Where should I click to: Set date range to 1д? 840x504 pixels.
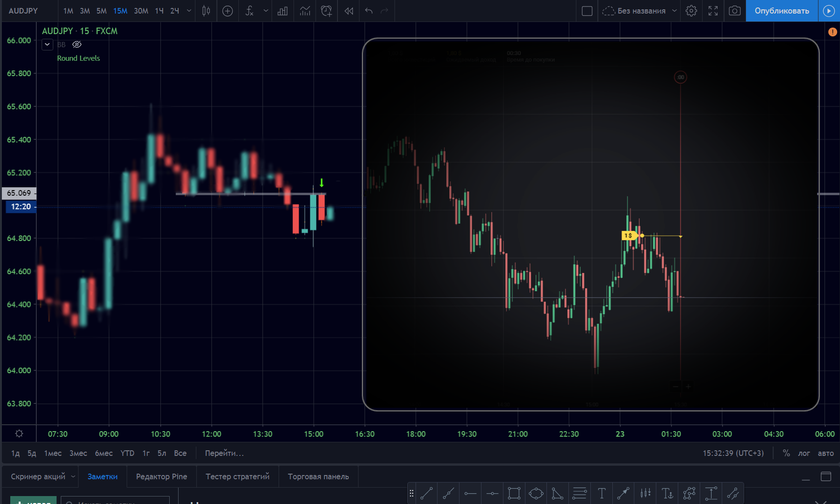coord(15,453)
